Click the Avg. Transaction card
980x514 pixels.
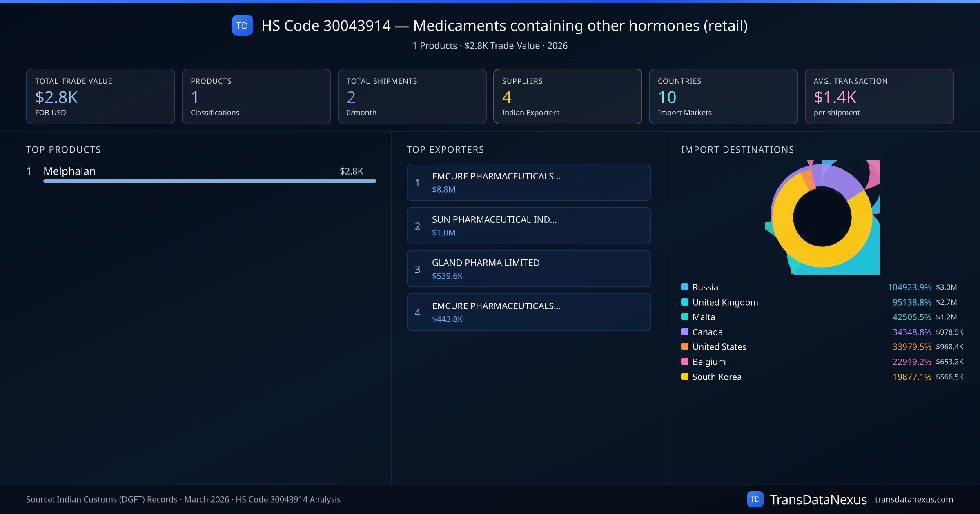click(x=879, y=96)
